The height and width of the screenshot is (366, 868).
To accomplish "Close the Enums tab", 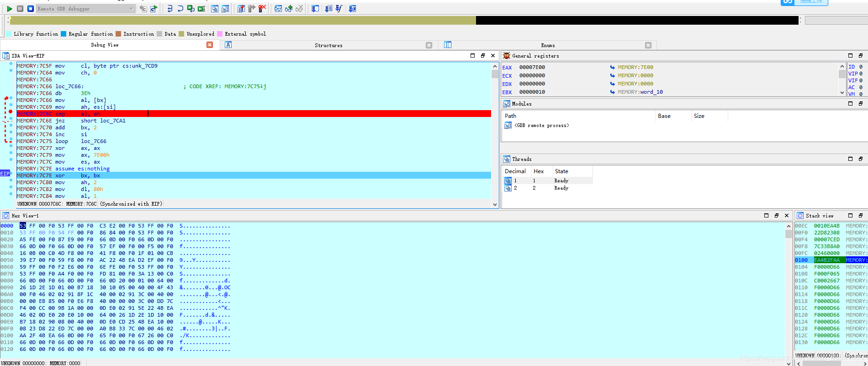I will tap(648, 45).
